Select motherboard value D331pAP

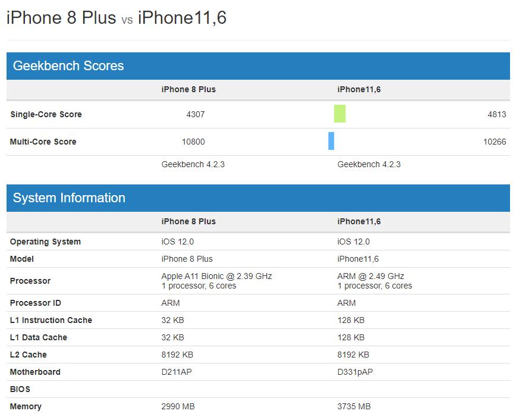click(x=355, y=372)
